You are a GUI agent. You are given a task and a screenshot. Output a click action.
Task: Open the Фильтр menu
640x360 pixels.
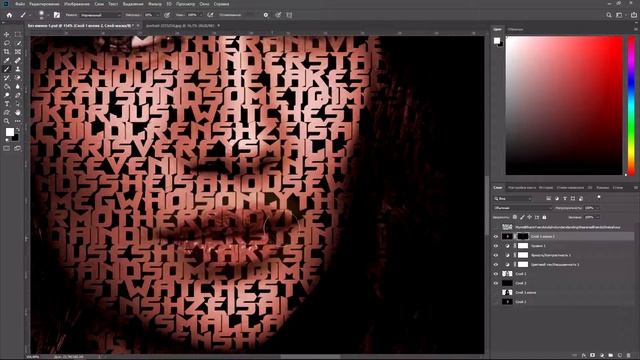(x=155, y=4)
